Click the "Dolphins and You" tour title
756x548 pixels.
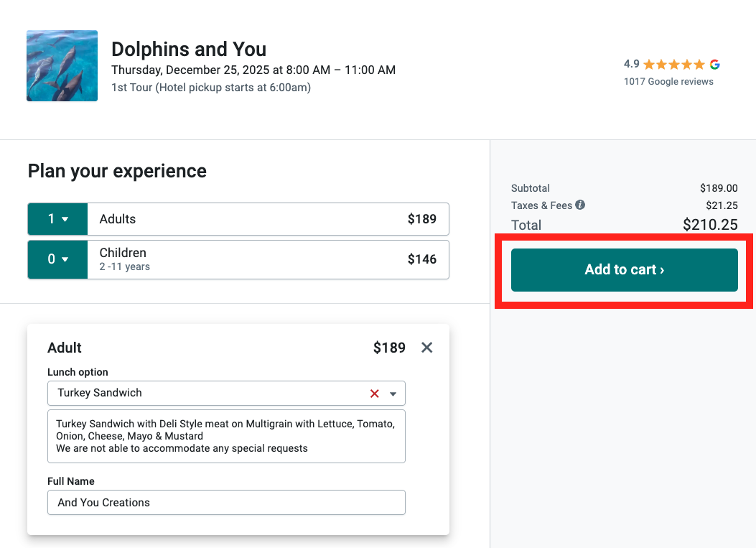(189, 49)
